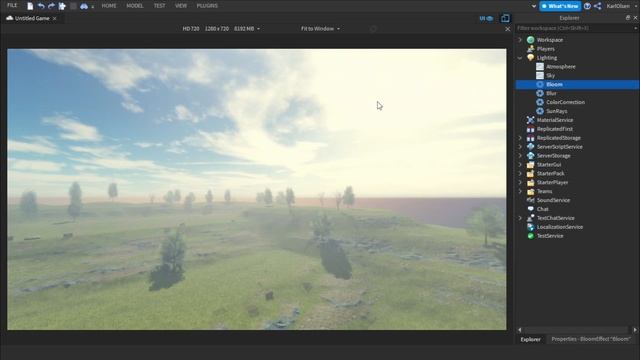
Task: Redo the last action
Action: click(51, 6)
